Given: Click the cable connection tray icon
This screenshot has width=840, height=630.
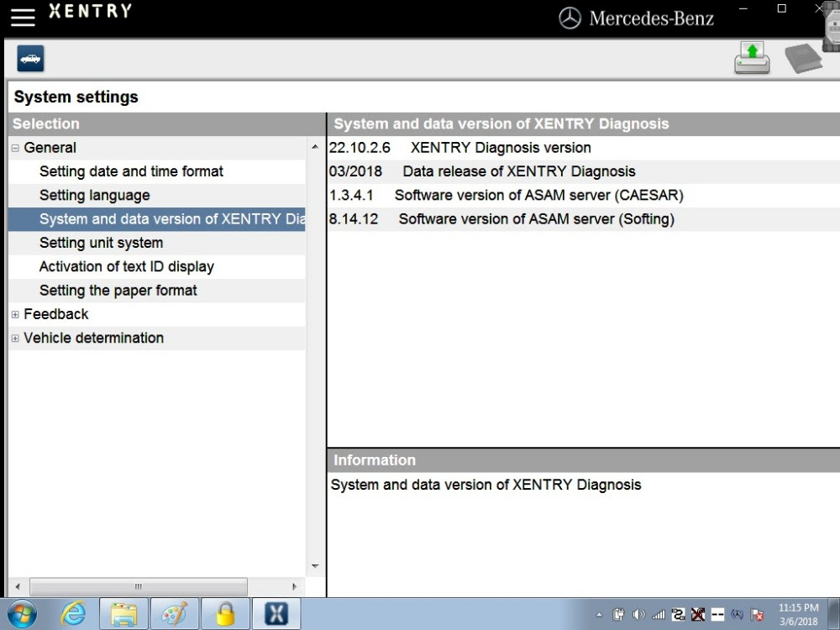Looking at the screenshot, I should click(x=678, y=615).
